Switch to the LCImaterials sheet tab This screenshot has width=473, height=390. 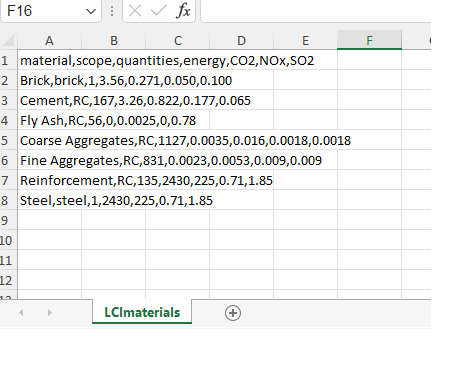tap(142, 312)
